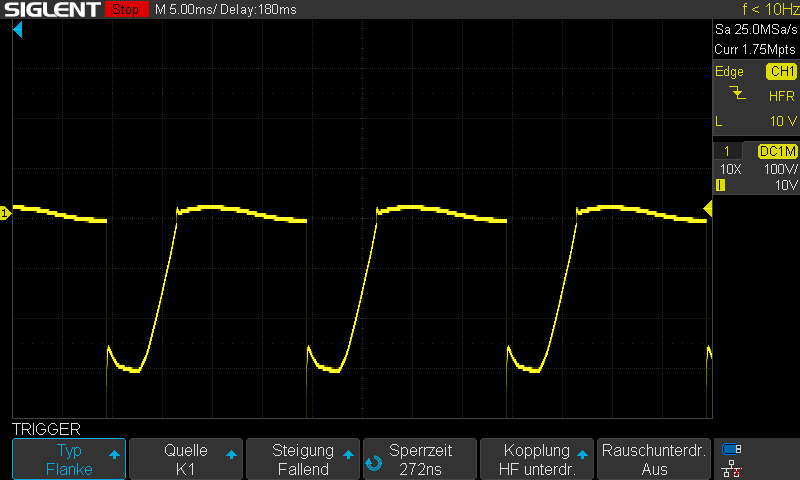Click the Typ button's blue arrow

tap(114, 454)
